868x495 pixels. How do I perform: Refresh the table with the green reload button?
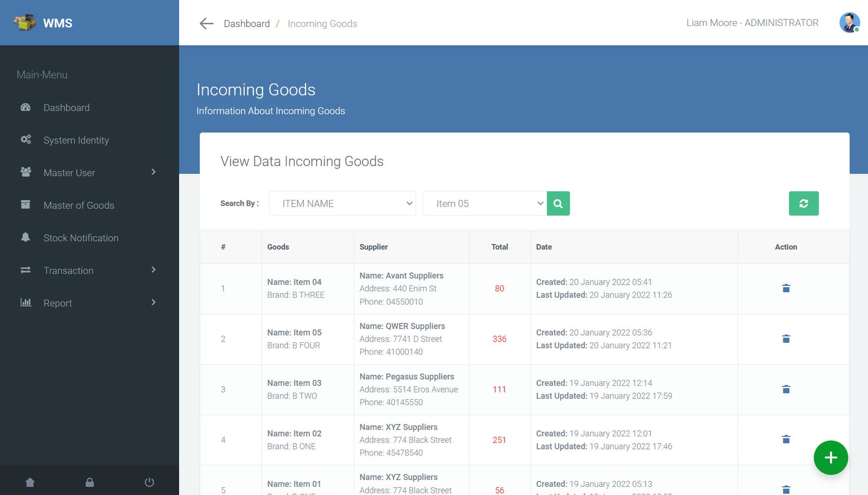pos(803,203)
